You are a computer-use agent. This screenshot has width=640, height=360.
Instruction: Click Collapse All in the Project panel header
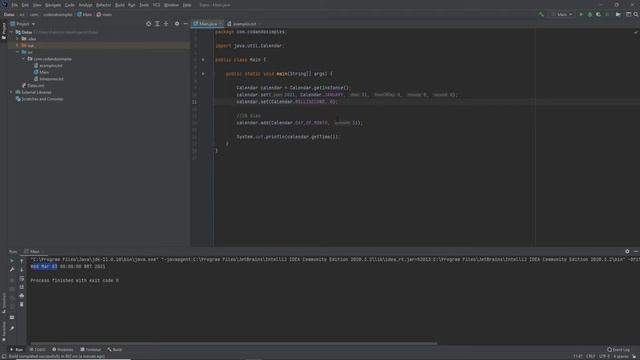coord(166,24)
